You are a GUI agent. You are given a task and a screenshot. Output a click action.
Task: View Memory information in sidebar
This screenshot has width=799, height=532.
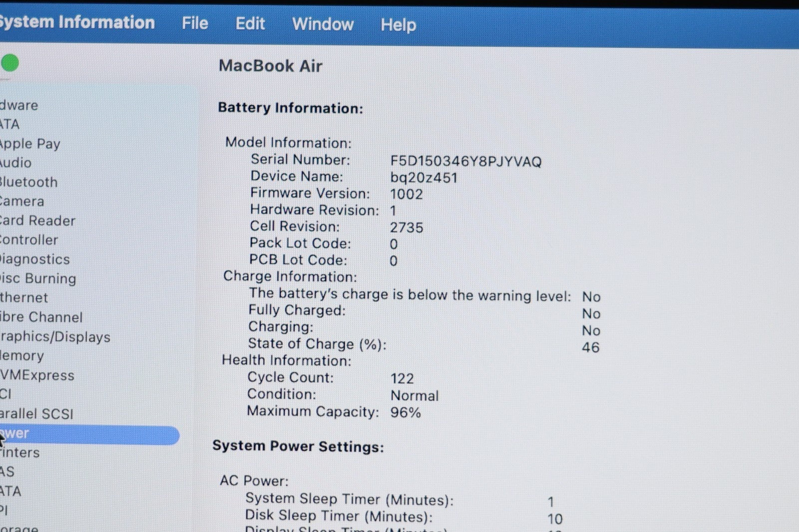click(22, 356)
